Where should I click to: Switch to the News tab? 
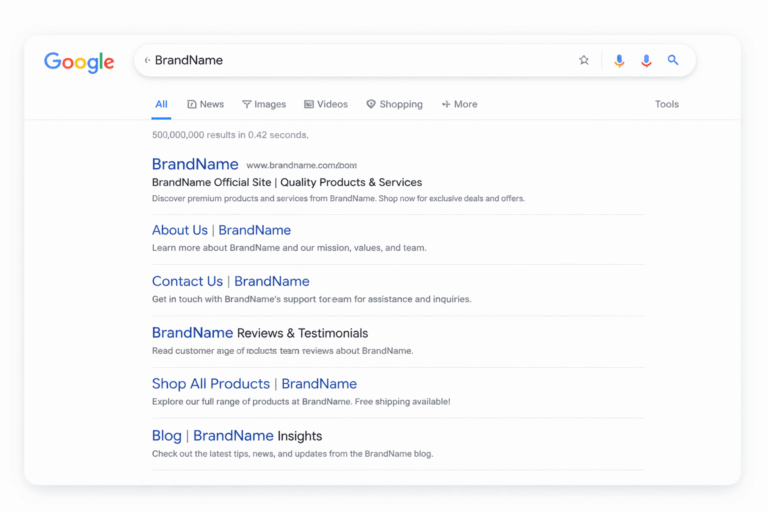tap(206, 104)
